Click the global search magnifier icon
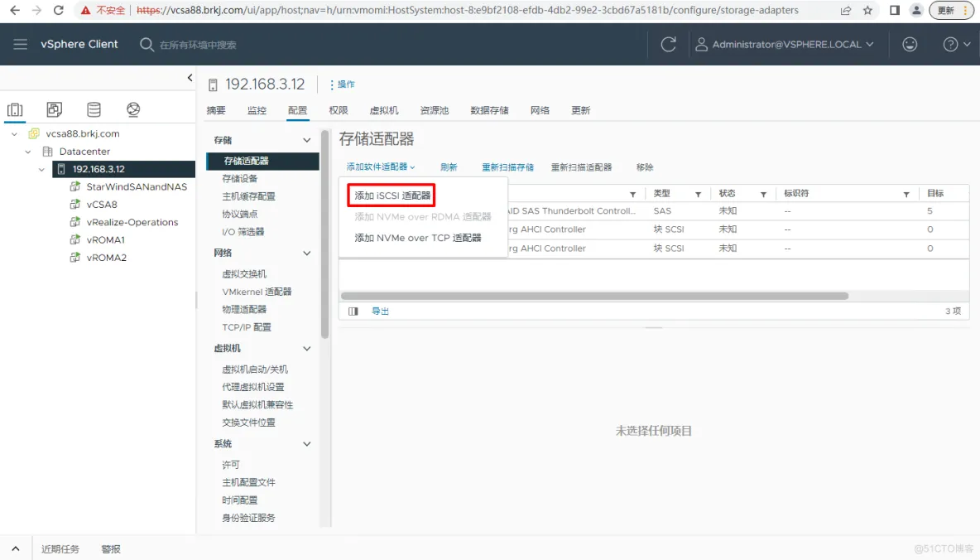 147,45
